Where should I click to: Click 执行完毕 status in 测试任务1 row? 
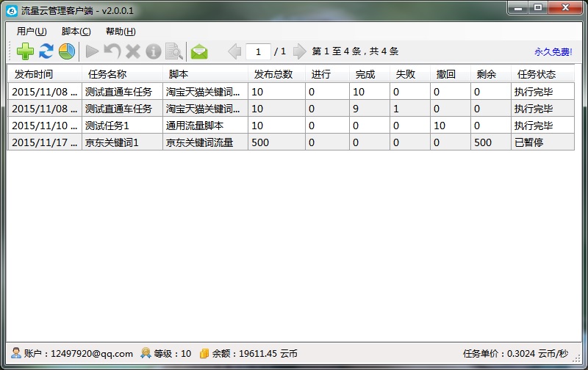click(542, 126)
